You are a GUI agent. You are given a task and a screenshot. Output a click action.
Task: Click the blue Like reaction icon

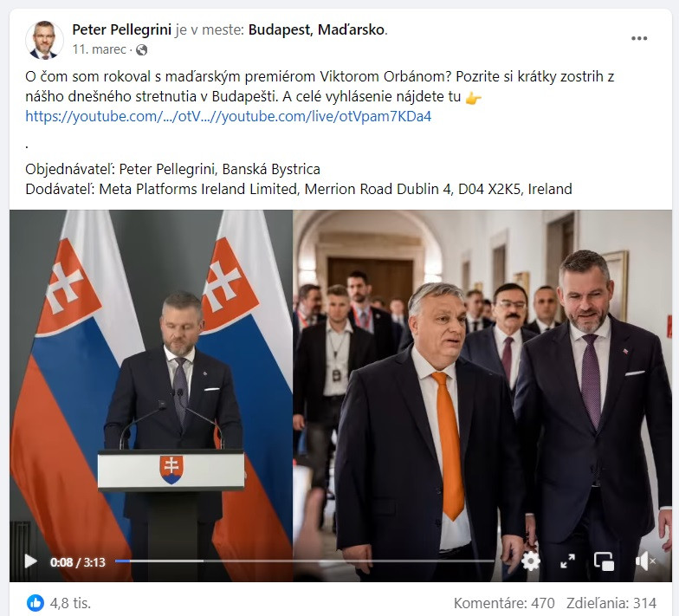[x=36, y=603]
